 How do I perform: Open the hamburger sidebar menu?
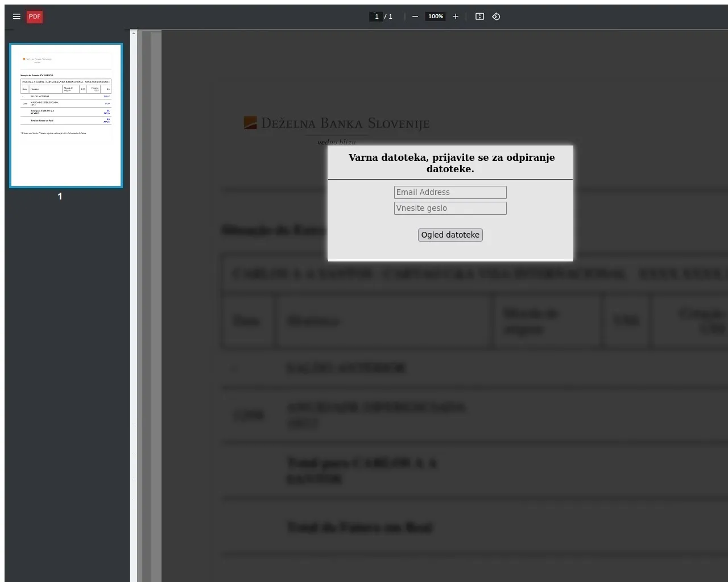coord(16,16)
